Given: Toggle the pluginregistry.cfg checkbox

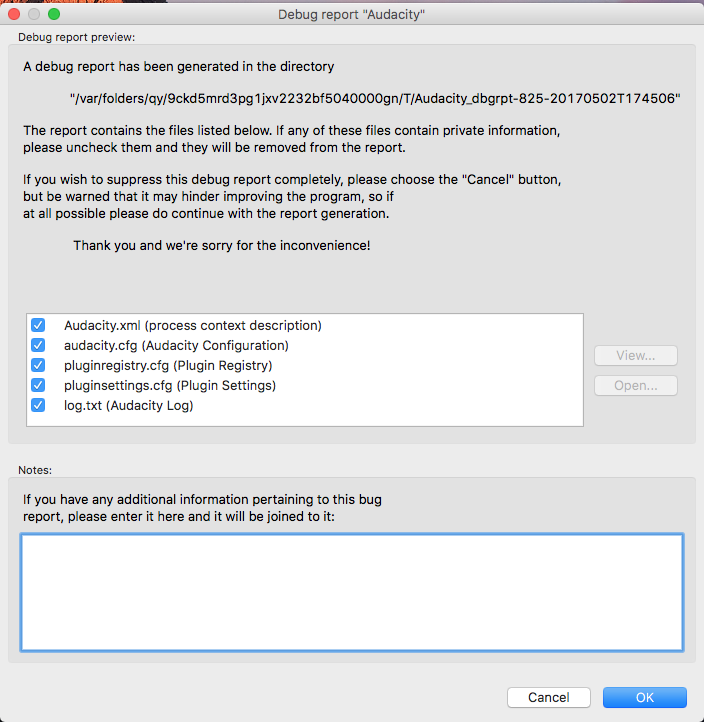Looking at the screenshot, I should coord(38,365).
